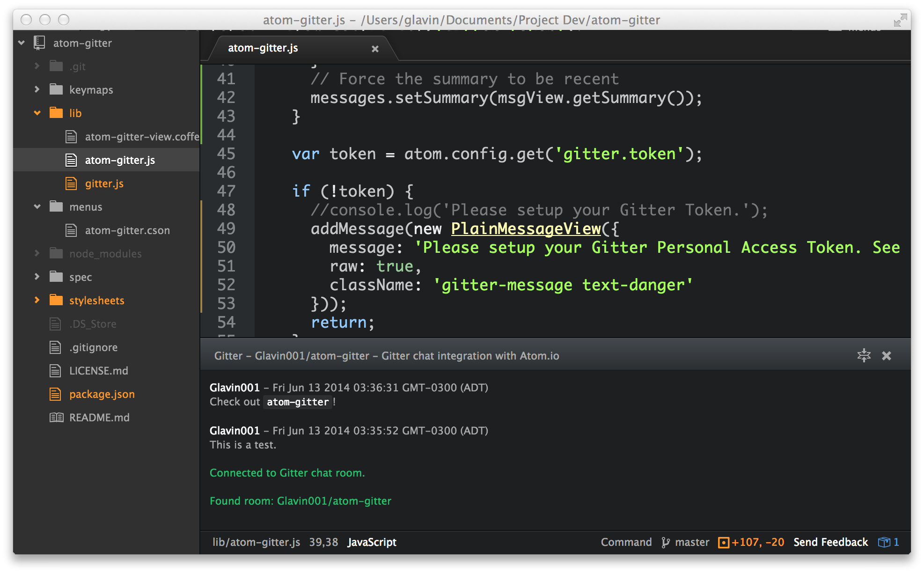
Task: Click the modified-lines diff icon in status bar
Action: [x=723, y=542]
